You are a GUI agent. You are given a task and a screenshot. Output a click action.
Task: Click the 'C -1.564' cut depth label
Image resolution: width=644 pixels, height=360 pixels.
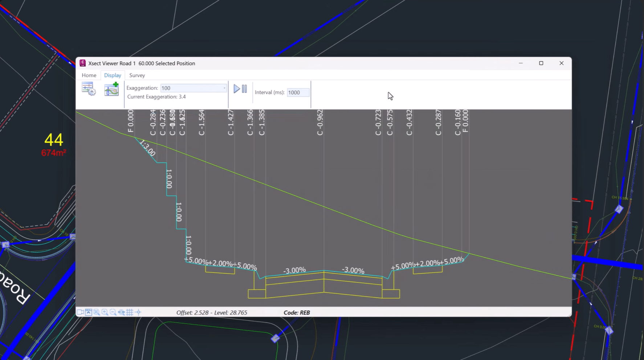point(201,123)
